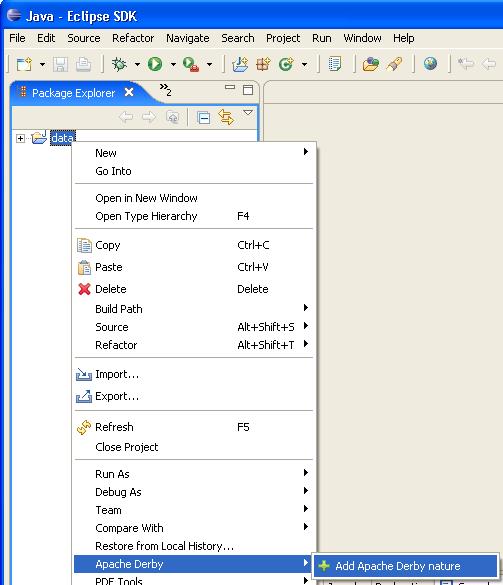
Task: Open the Window menu
Action: pos(362,38)
